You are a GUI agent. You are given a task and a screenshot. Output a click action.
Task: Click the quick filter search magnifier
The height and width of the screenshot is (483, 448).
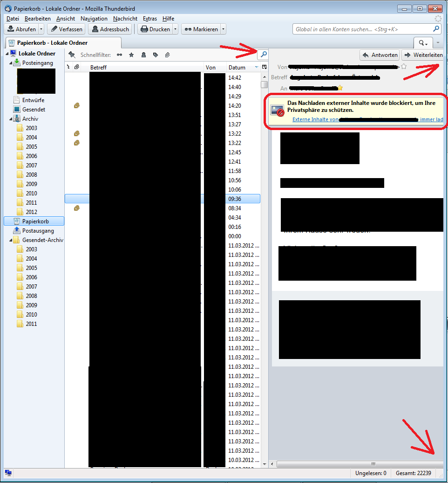point(263,55)
